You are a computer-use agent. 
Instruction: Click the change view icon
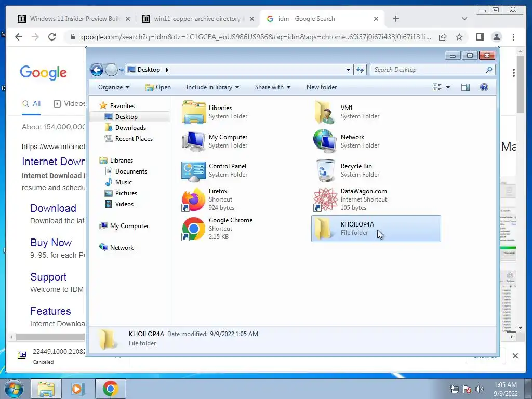coord(437,87)
